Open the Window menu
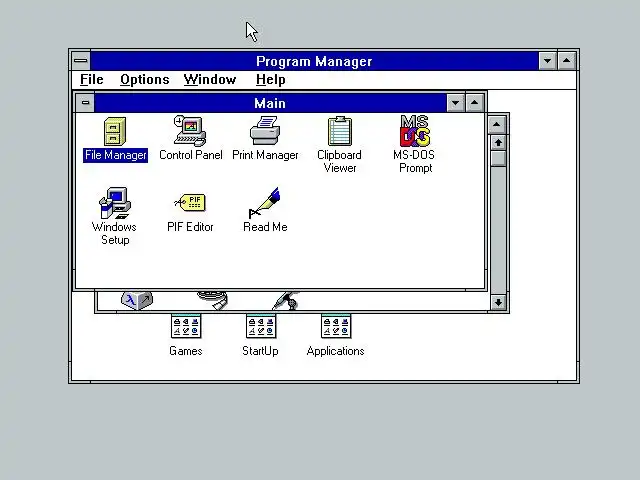The width and height of the screenshot is (640, 480). pyautogui.click(x=210, y=80)
